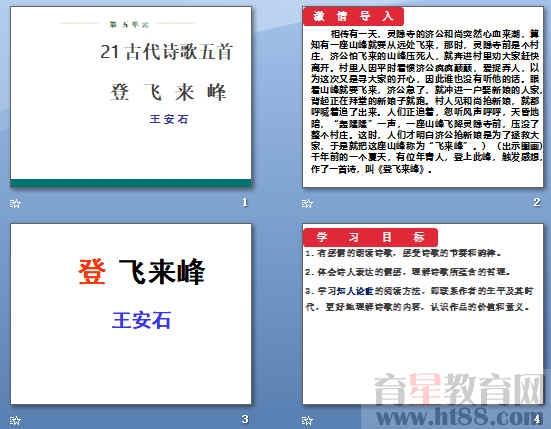This screenshot has width=551, height=429.
Task: Click the 育星教育网 watermark logo
Action: click(459, 389)
